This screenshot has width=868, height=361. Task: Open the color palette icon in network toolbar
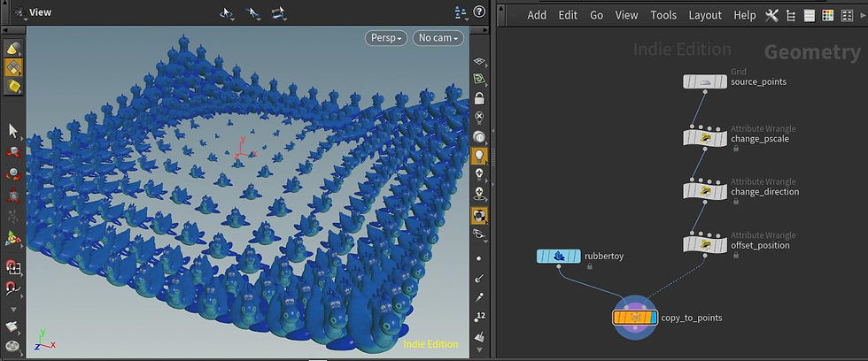pyautogui.click(x=828, y=15)
